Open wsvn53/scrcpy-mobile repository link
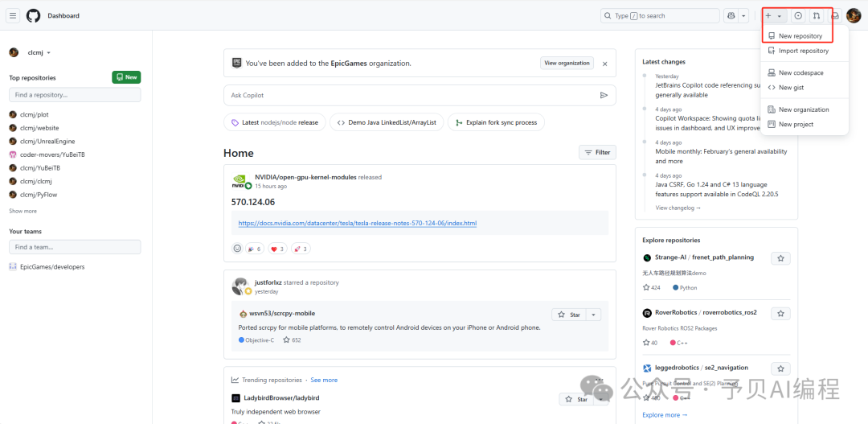The image size is (868, 424). 282,313
